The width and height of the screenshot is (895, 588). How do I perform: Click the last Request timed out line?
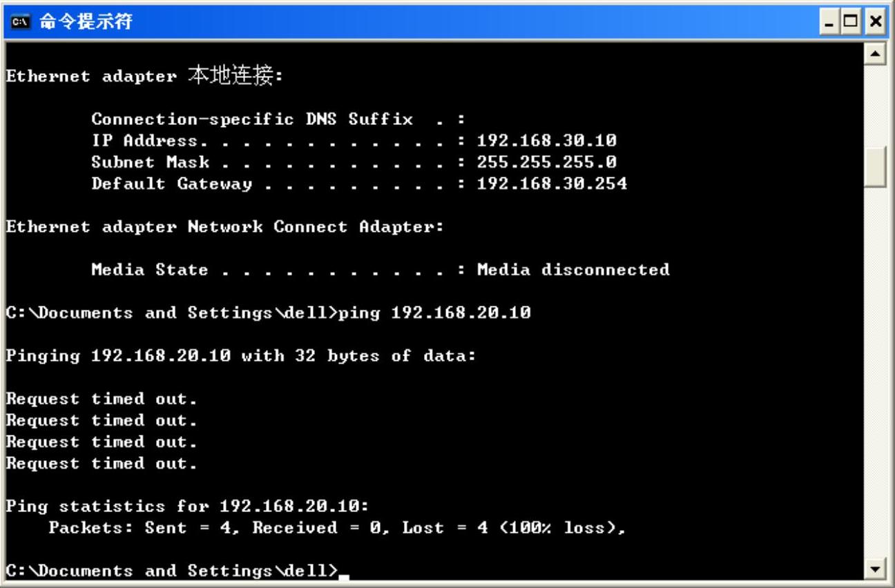102,462
